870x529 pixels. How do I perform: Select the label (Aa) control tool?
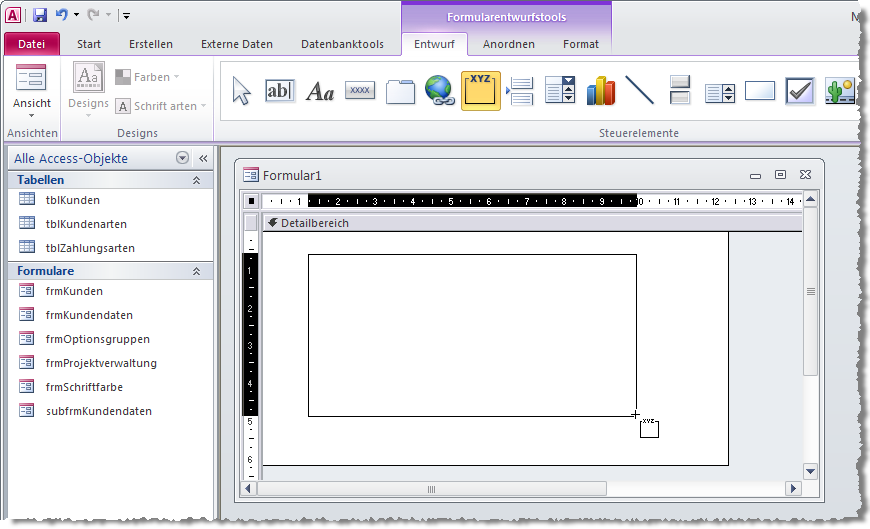coord(320,92)
